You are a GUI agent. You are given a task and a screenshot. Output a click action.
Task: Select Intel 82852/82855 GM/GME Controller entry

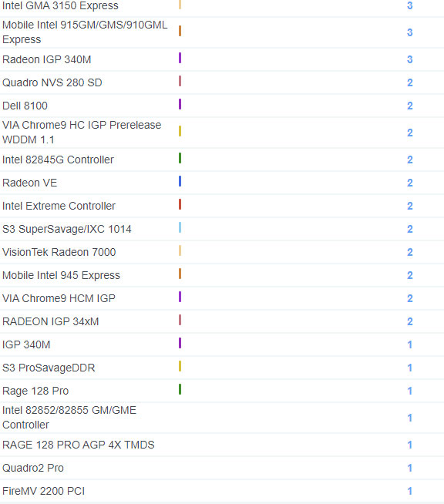(x=69, y=418)
